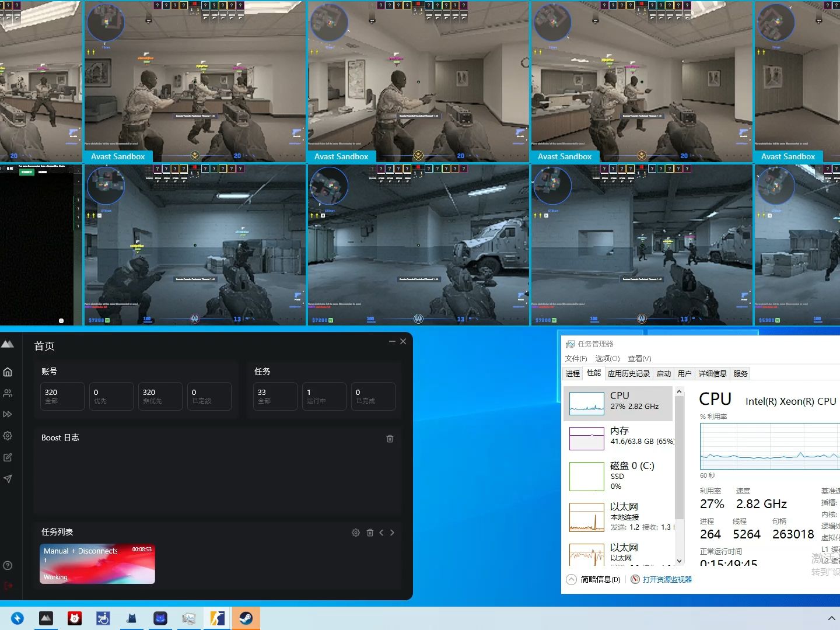Screen dimensions: 840x630
Task: Click the 5264 threads value
Action: [x=747, y=534]
